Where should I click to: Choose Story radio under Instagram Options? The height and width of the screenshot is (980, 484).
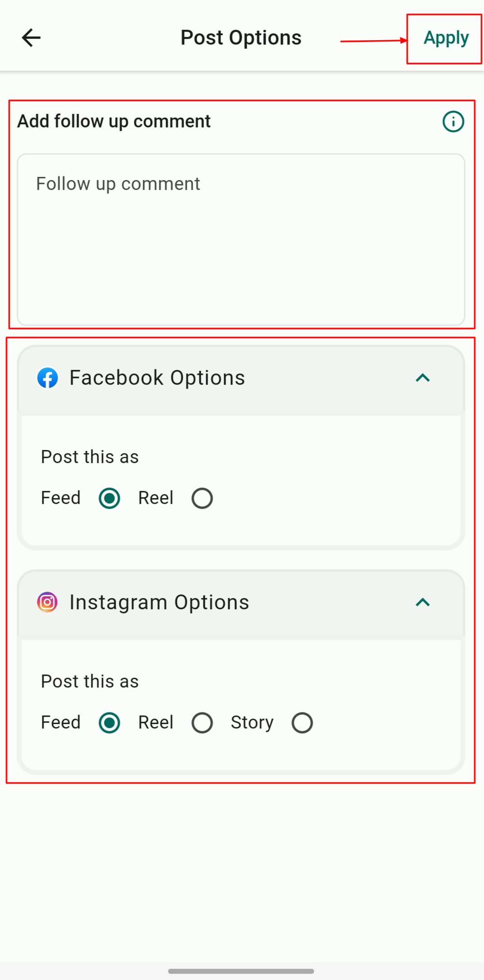click(x=302, y=723)
